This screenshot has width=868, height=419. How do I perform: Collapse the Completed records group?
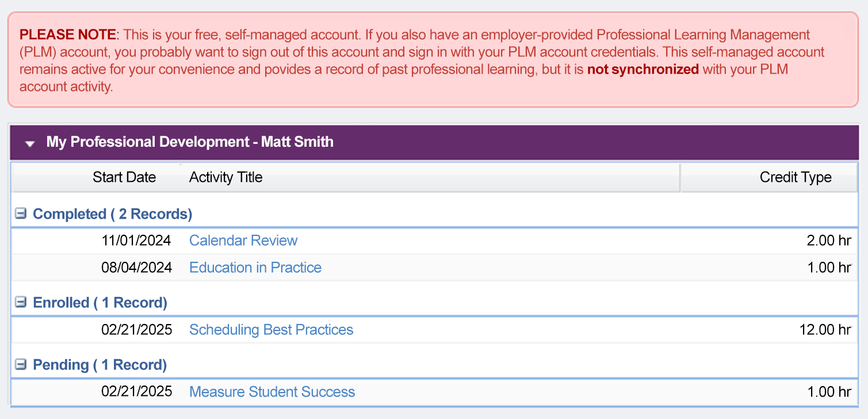point(21,214)
